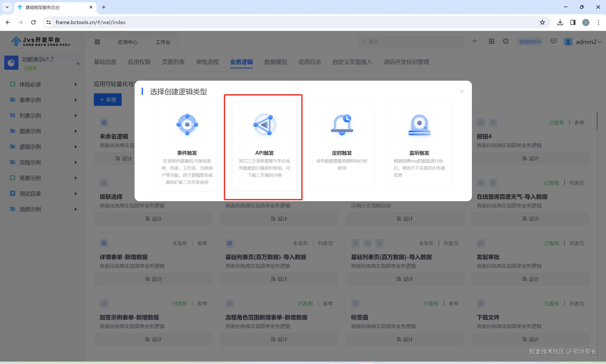The width and height of the screenshot is (606, 364).
Task: Open the message chat bubble icon
Action: pos(553,41)
